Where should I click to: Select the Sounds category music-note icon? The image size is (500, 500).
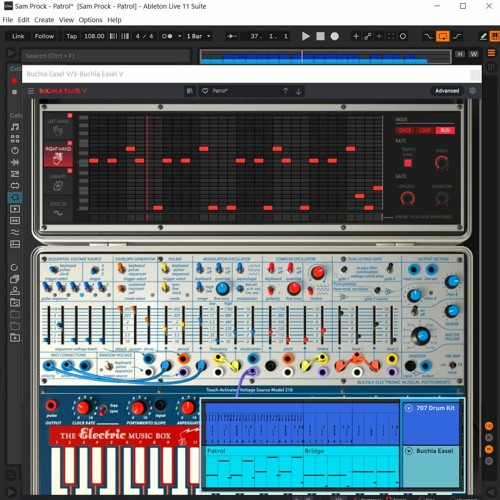click(x=15, y=127)
